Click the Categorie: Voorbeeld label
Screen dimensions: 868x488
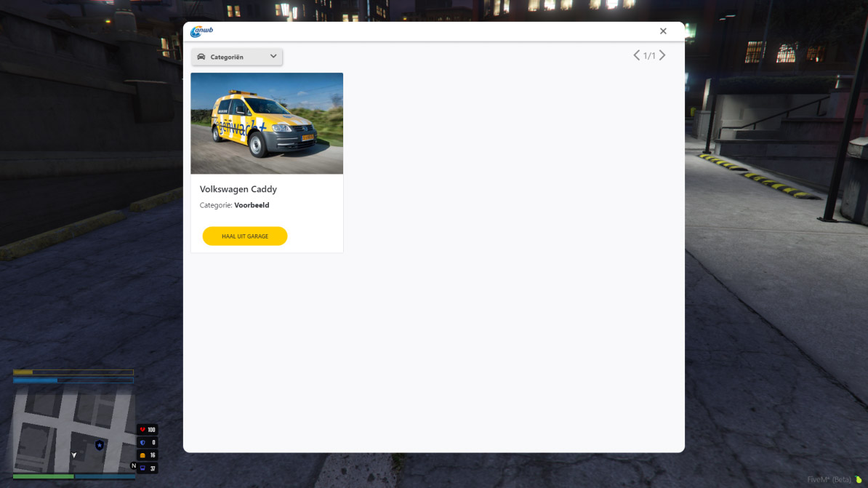[234, 205]
